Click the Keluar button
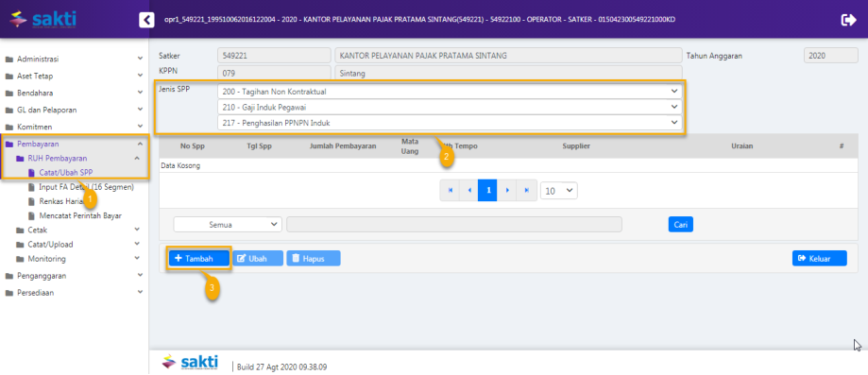This screenshot has width=868, height=375. coord(819,258)
